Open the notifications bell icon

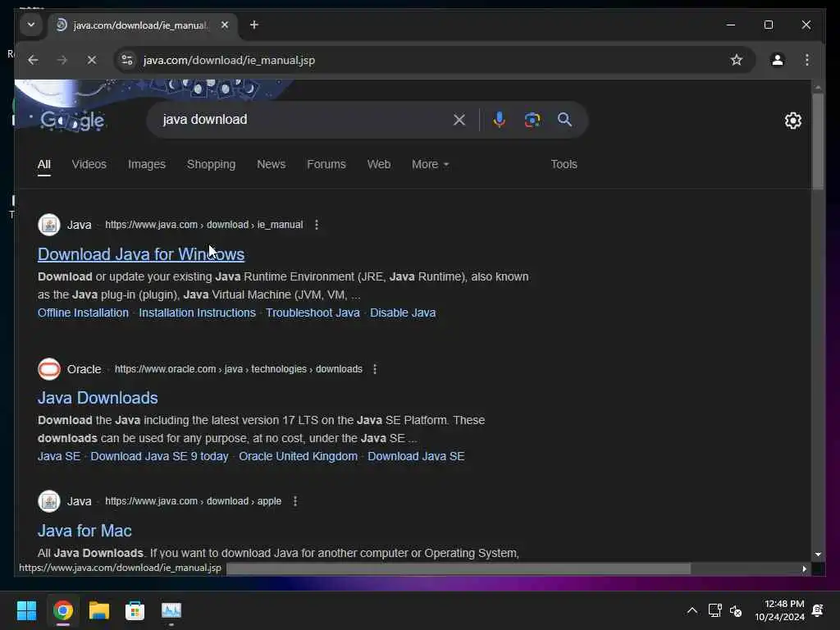click(818, 610)
